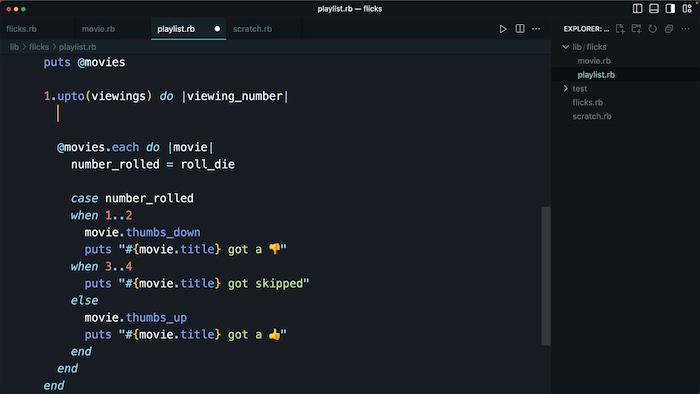Create a new file in Explorer
This screenshot has width=700, height=394.
pyautogui.click(x=620, y=29)
